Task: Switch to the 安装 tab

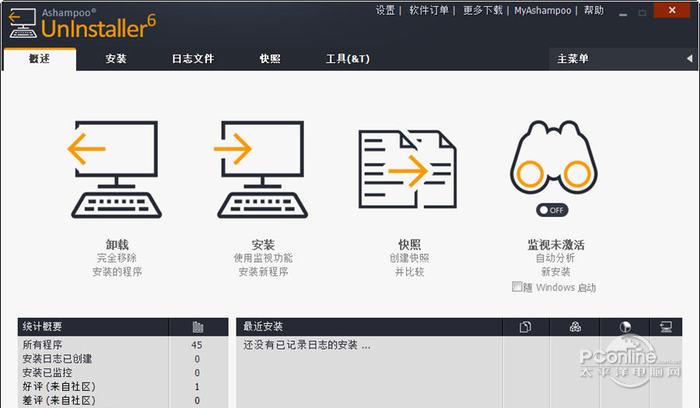Action: point(116,58)
